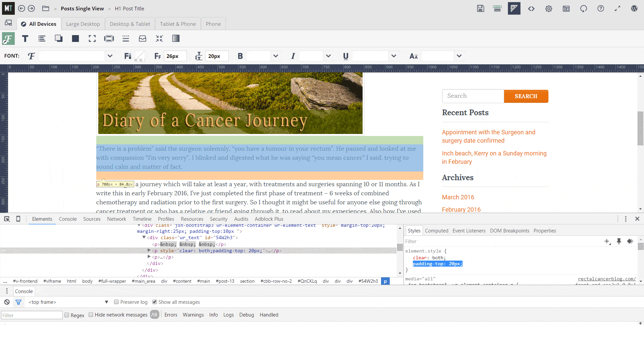Expand the selected p element node
This screenshot has width=644, height=345.
149,251
